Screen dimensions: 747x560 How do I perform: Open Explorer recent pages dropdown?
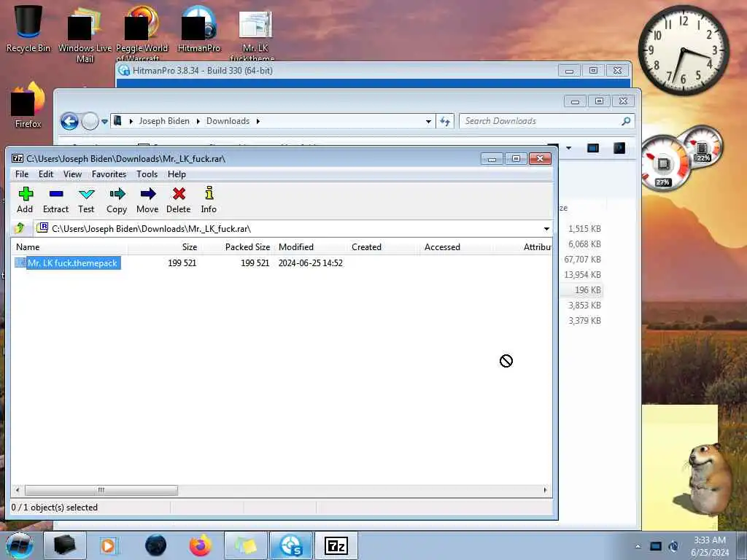(105, 122)
